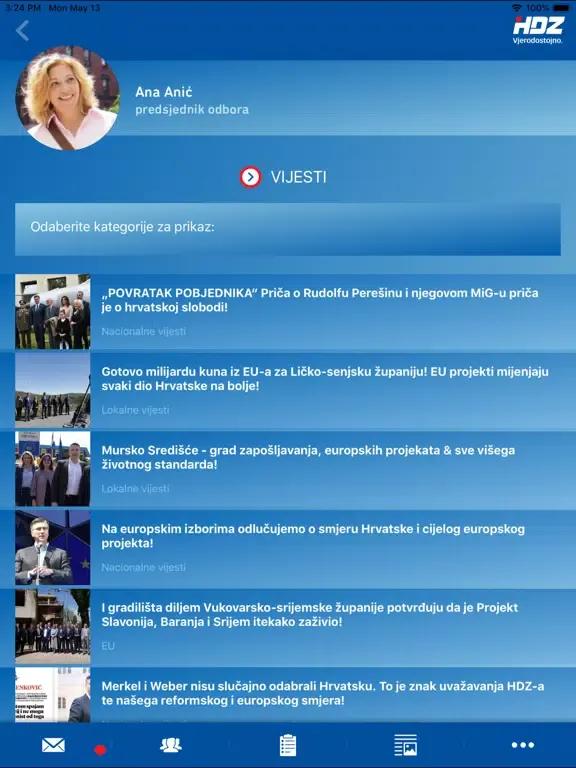The height and width of the screenshot is (768, 576).
Task: Expand Odaberite kategorije za prikaz selector
Action: coord(288,229)
